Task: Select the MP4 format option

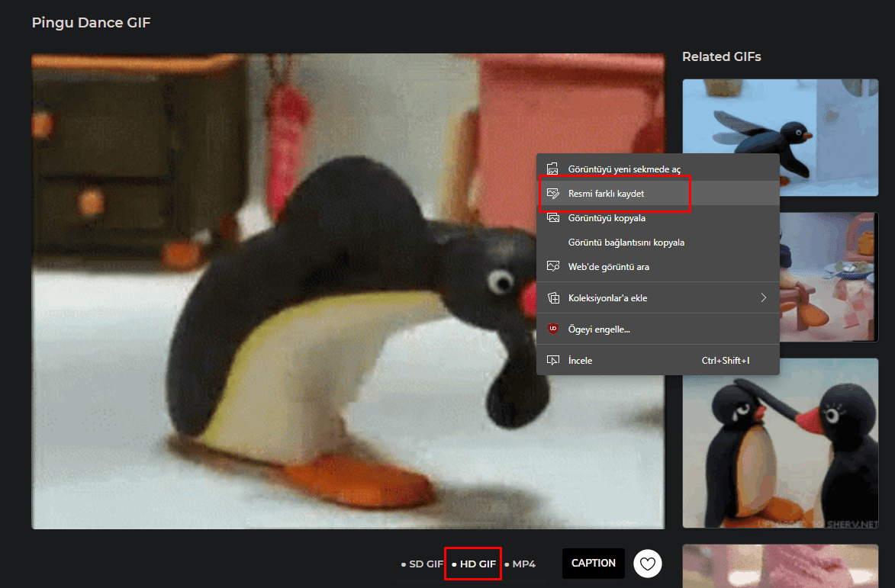Action: point(520,564)
